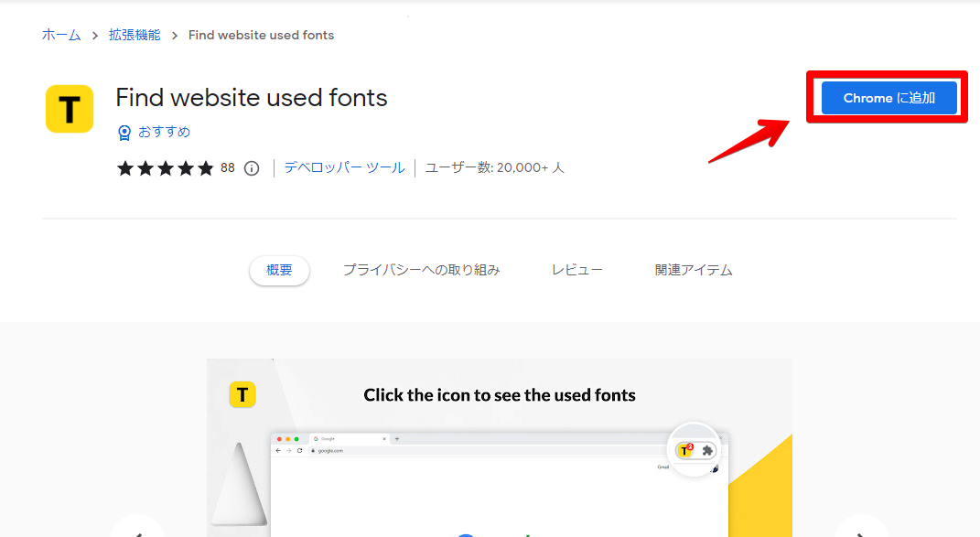Viewport: 980px width, 537px height.
Task: Switch to the 関連アイテム tab
Action: pos(693,270)
